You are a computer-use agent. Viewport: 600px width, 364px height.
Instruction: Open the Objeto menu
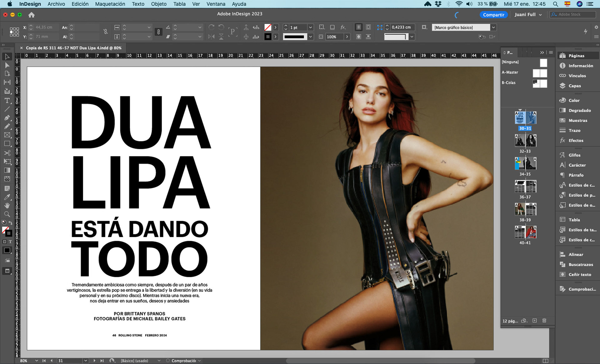click(159, 4)
